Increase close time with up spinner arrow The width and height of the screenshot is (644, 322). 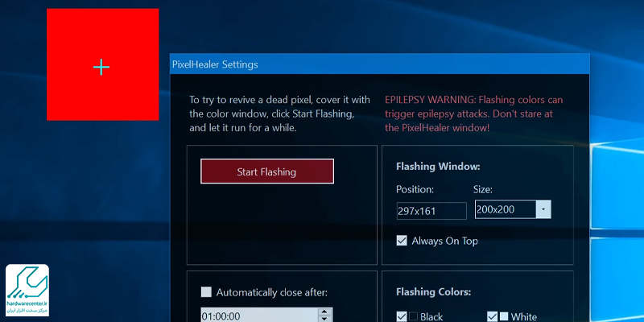324,312
